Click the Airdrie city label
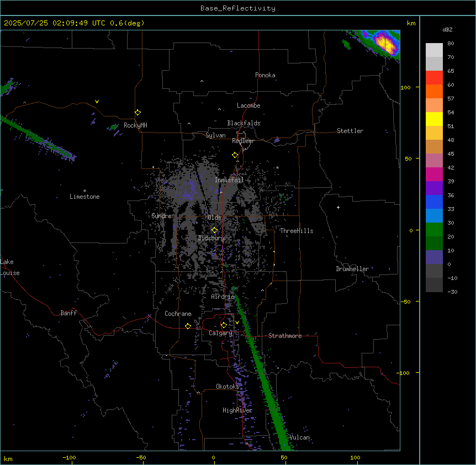Image resolution: width=476 pixels, height=465 pixels. point(223,297)
